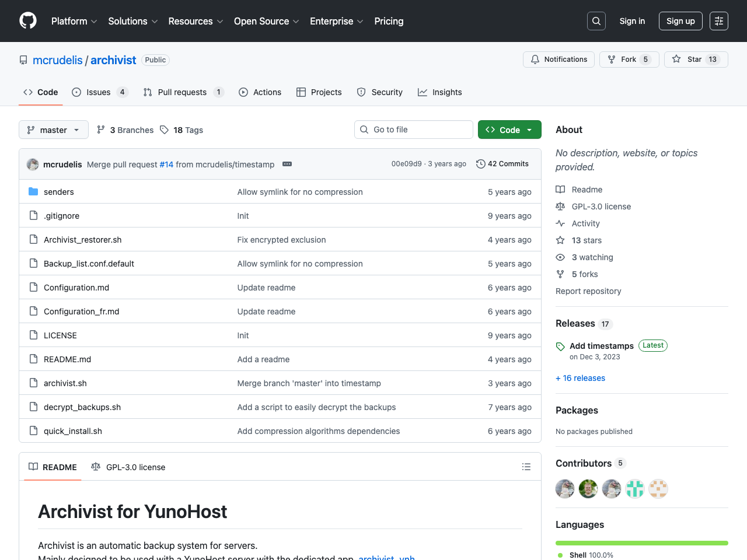
Task: Open the master branch dropdown
Action: (x=54, y=130)
